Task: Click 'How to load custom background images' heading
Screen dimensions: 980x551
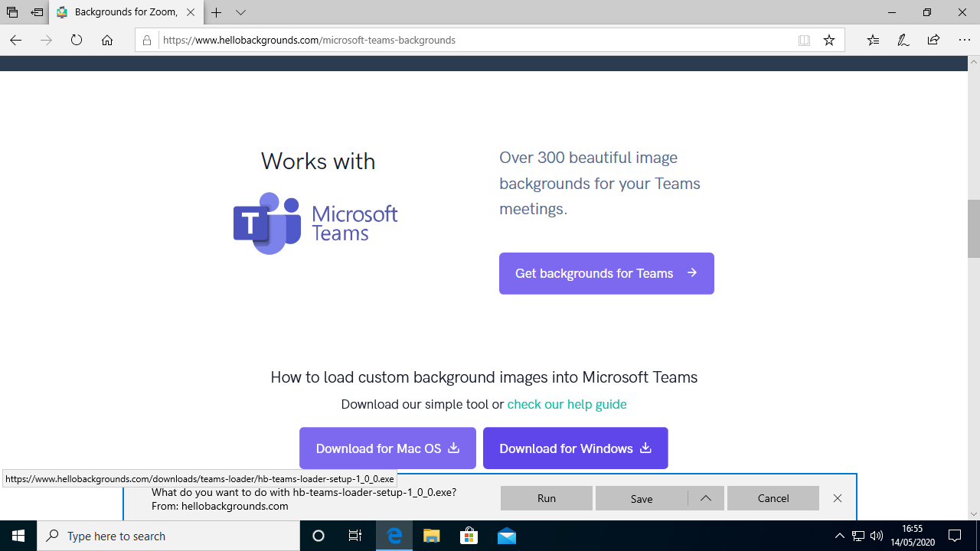Action: click(x=484, y=377)
